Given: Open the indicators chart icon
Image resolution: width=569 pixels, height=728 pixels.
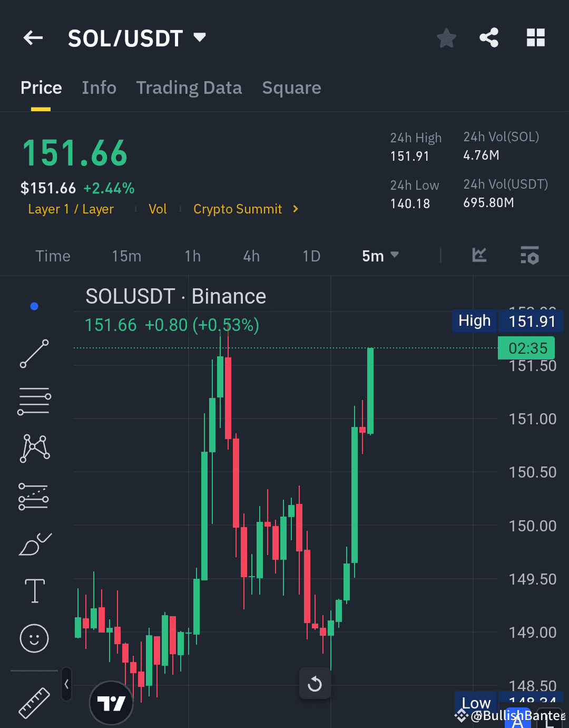Looking at the screenshot, I should (x=479, y=256).
